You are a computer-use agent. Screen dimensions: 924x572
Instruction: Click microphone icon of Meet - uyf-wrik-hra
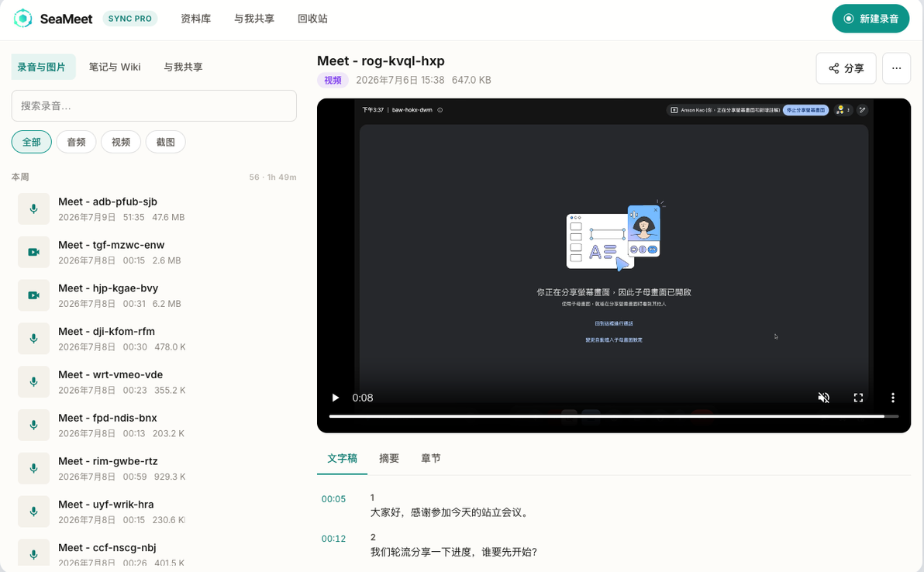[33, 512]
